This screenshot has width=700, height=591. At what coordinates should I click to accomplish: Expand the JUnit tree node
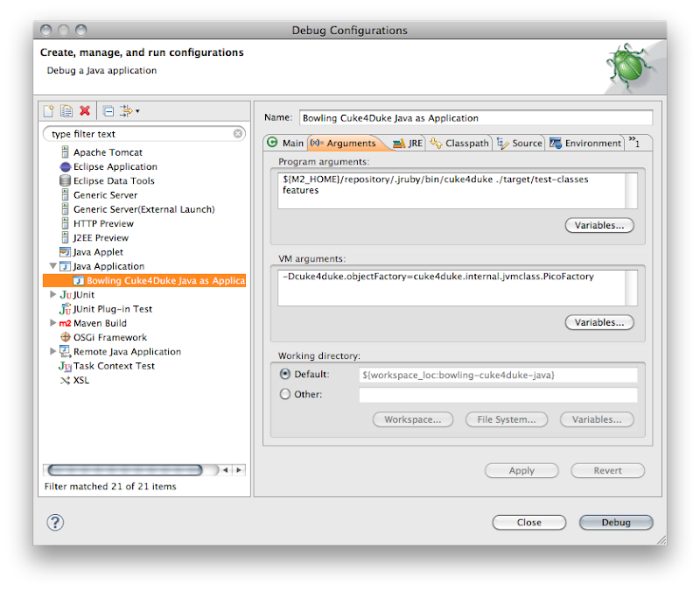click(52, 294)
